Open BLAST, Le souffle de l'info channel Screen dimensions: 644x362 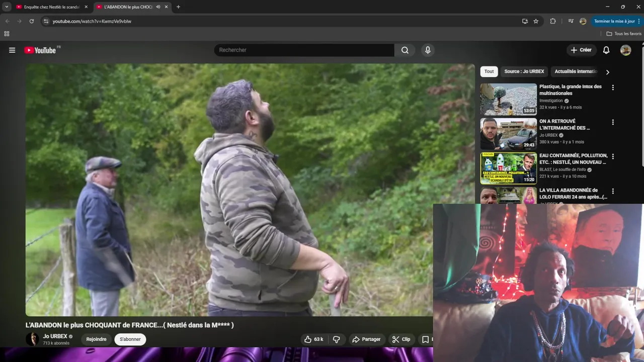pyautogui.click(x=562, y=169)
